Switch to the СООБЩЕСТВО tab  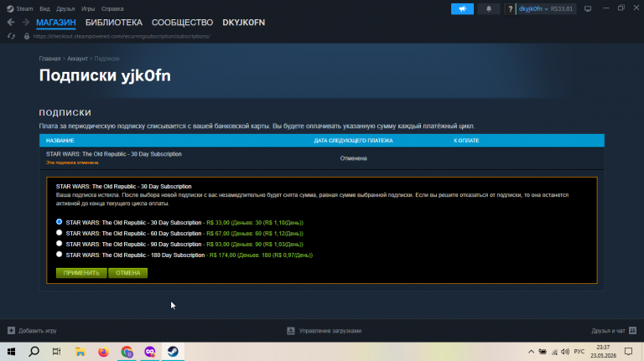(x=182, y=23)
